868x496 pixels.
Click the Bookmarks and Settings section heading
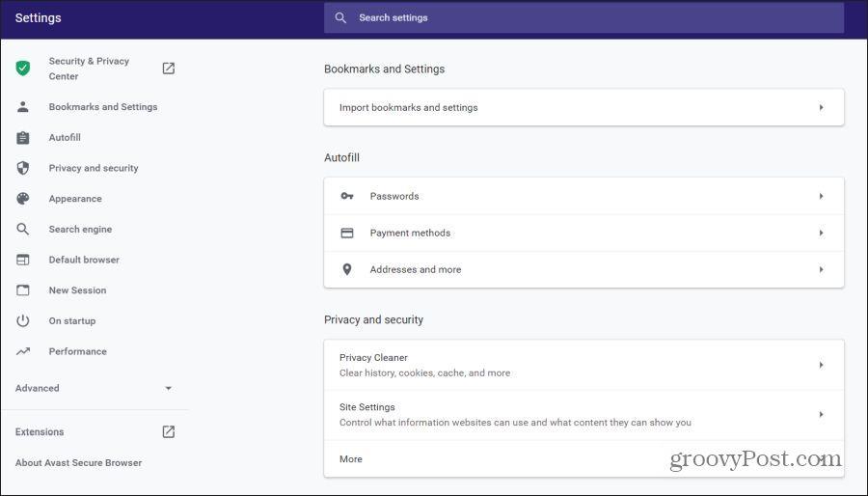point(384,69)
